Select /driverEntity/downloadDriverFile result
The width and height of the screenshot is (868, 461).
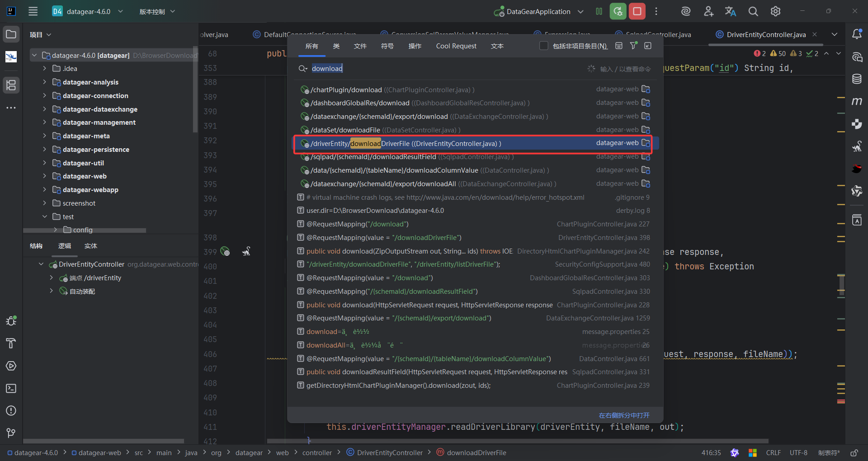click(x=475, y=143)
